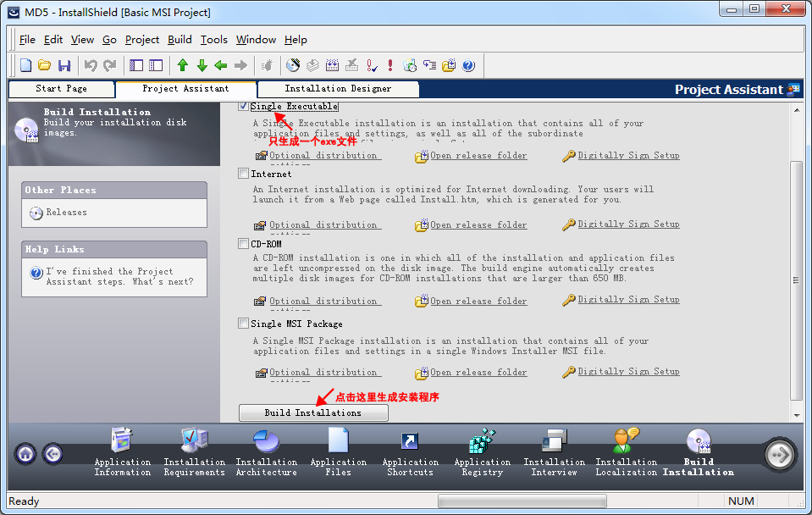
Task: Click the yellow folder icon beside the help icon
Action: click(449, 65)
